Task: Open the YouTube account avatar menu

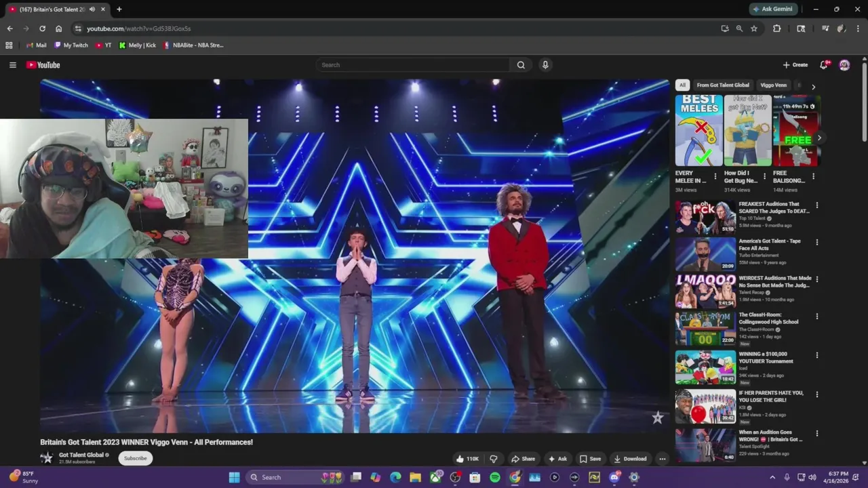Action: [844, 65]
